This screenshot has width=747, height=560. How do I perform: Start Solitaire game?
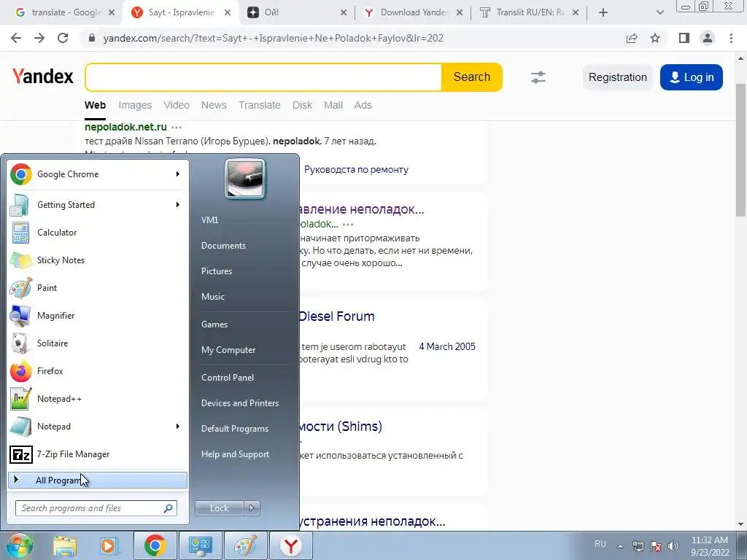[x=98, y=343]
